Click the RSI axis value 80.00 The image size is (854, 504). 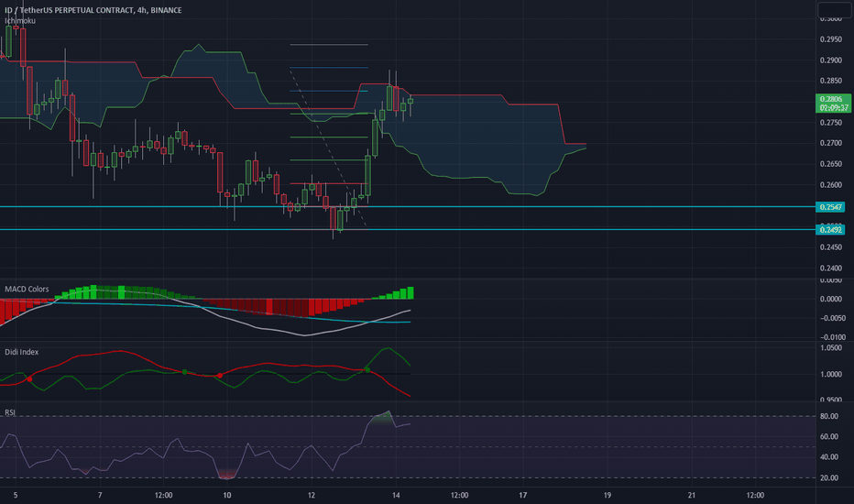coord(829,416)
